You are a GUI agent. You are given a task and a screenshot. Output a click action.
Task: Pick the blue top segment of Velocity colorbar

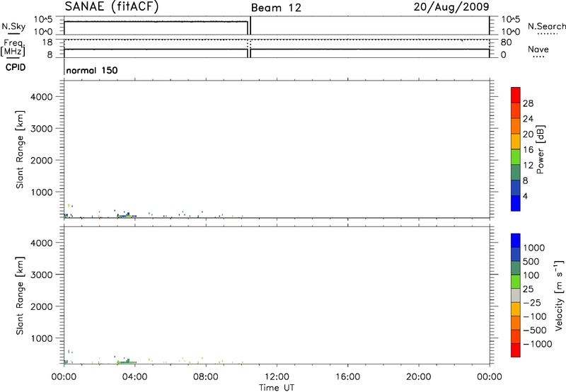tap(516, 241)
